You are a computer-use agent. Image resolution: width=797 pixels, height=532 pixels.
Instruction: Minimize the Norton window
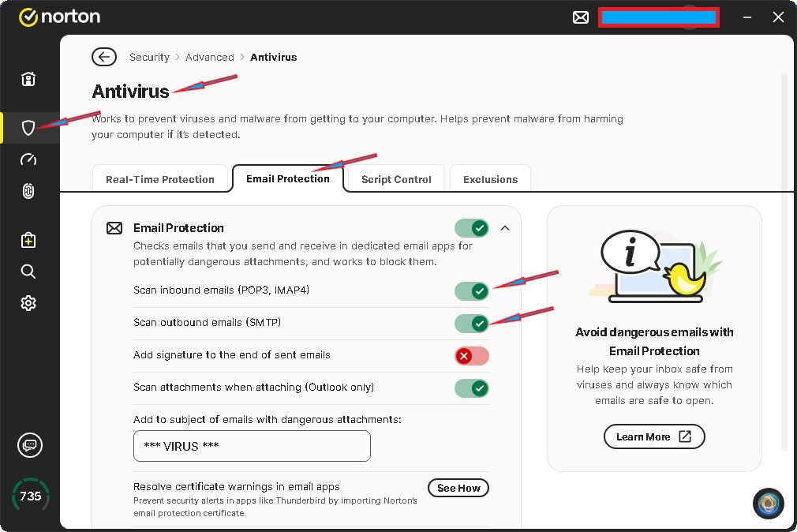[x=747, y=17]
